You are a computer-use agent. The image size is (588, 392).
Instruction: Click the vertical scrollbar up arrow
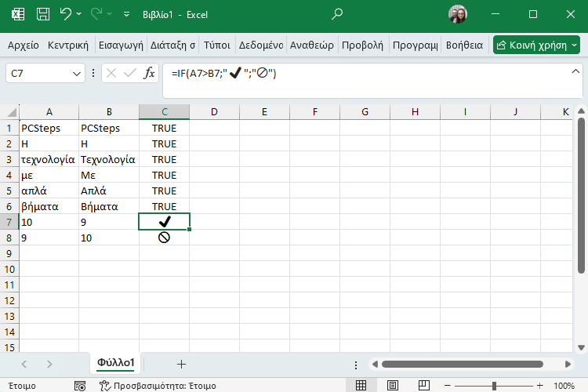click(x=581, y=111)
